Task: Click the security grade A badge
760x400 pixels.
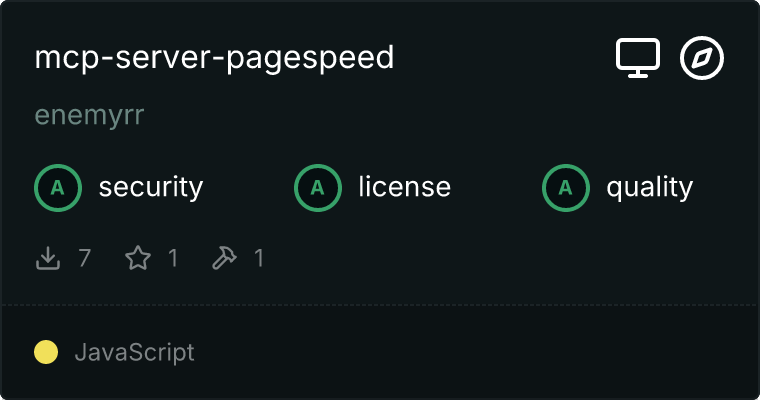Action: (x=58, y=188)
